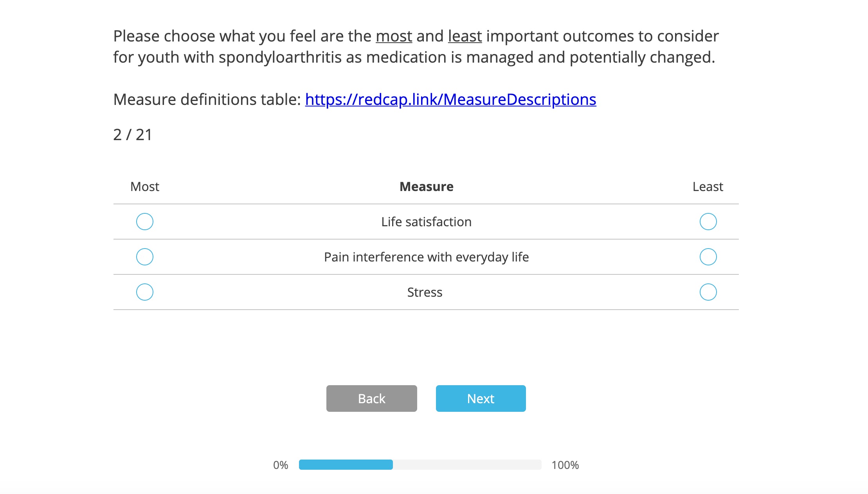
Task: Click the Life satisfaction measure label
Action: [426, 222]
